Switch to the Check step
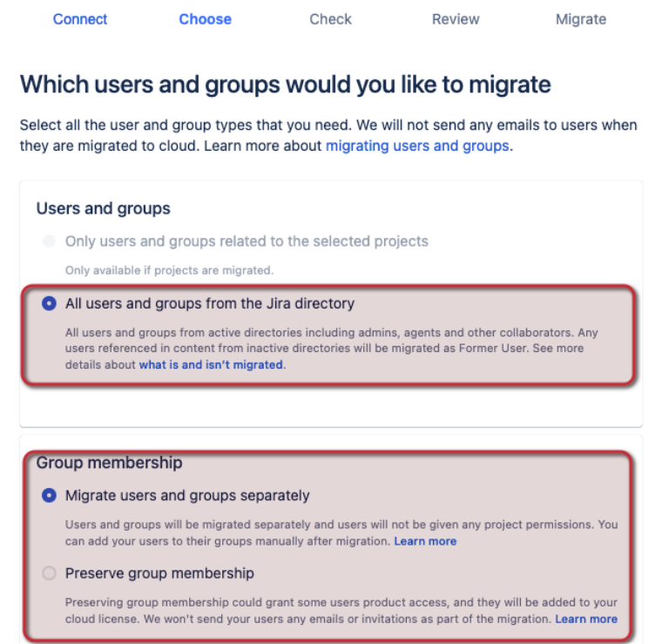This screenshot has height=644, width=662. click(330, 19)
